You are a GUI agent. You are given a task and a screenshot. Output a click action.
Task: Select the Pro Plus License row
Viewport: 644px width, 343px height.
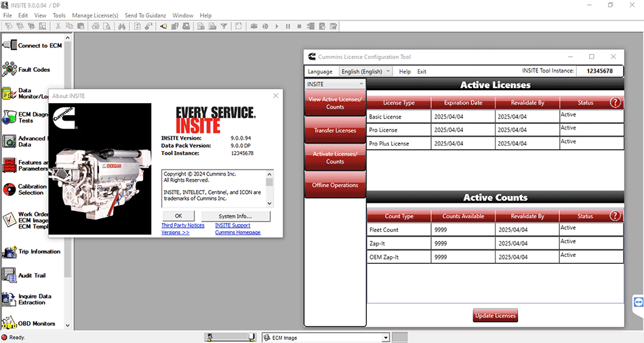point(496,143)
